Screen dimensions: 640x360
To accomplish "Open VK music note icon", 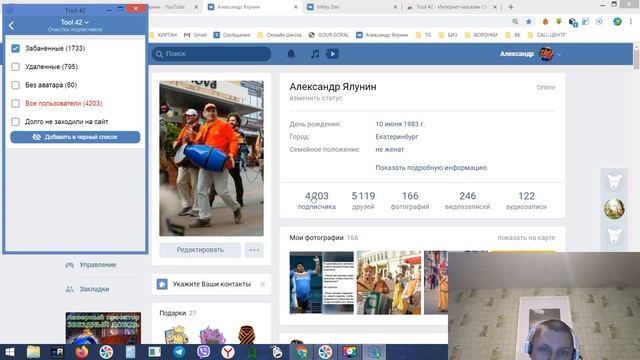I will coord(315,54).
